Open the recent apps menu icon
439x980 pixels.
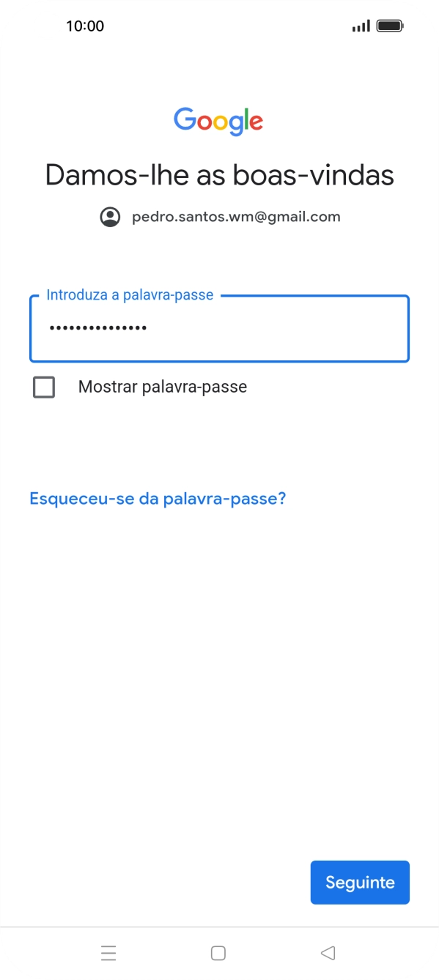pos(108,951)
